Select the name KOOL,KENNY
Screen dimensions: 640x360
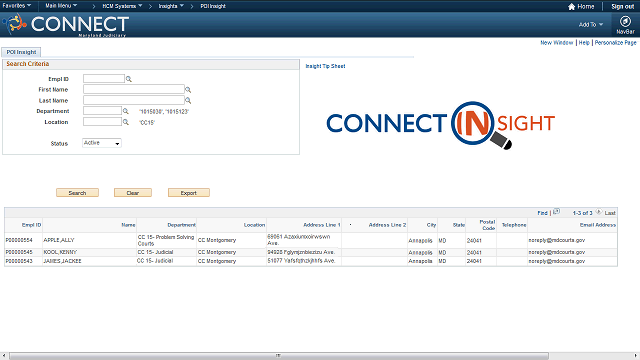click(x=60, y=252)
